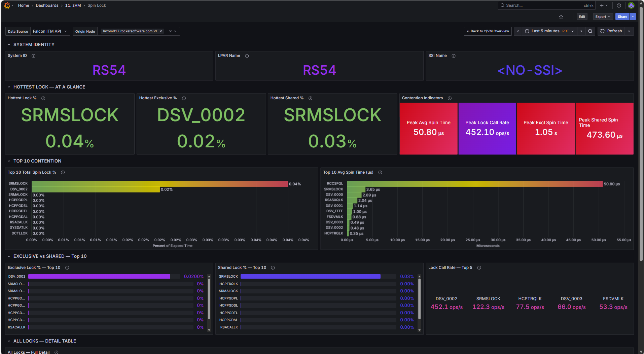Collapse the SYSTEM IDENTITY section

pyautogui.click(x=9, y=44)
